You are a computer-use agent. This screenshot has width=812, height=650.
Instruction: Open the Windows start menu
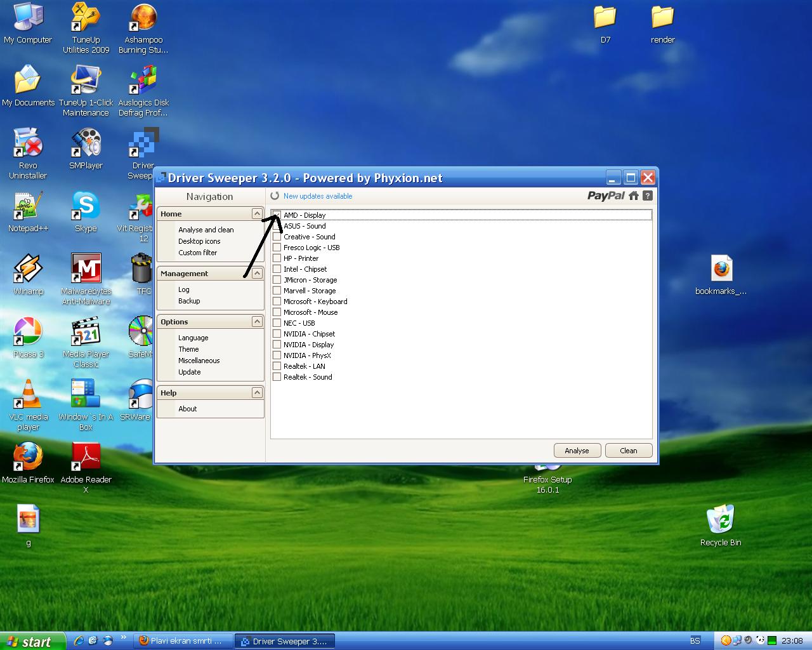[32, 641]
